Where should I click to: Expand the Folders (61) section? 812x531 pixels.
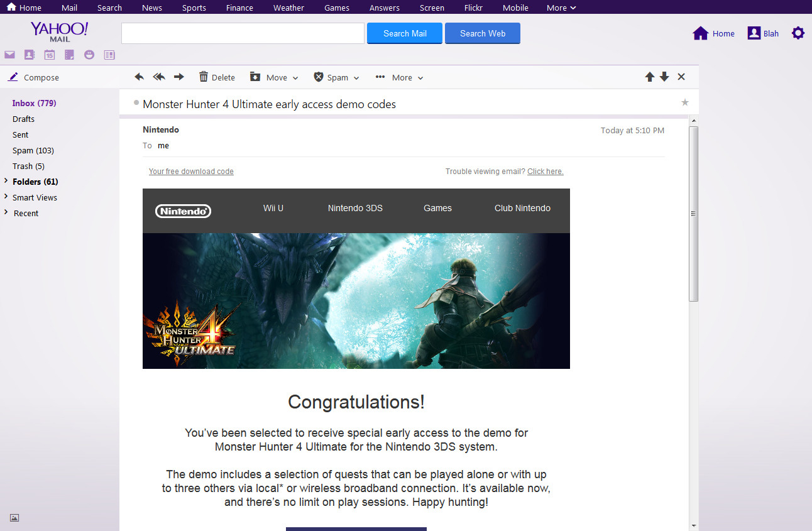click(x=6, y=181)
